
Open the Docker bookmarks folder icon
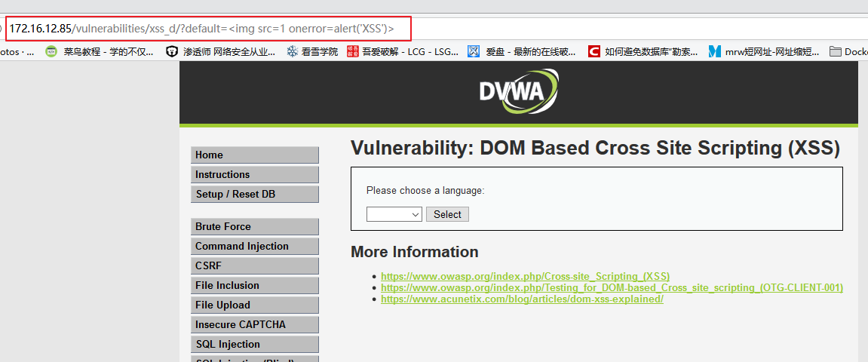pos(836,52)
